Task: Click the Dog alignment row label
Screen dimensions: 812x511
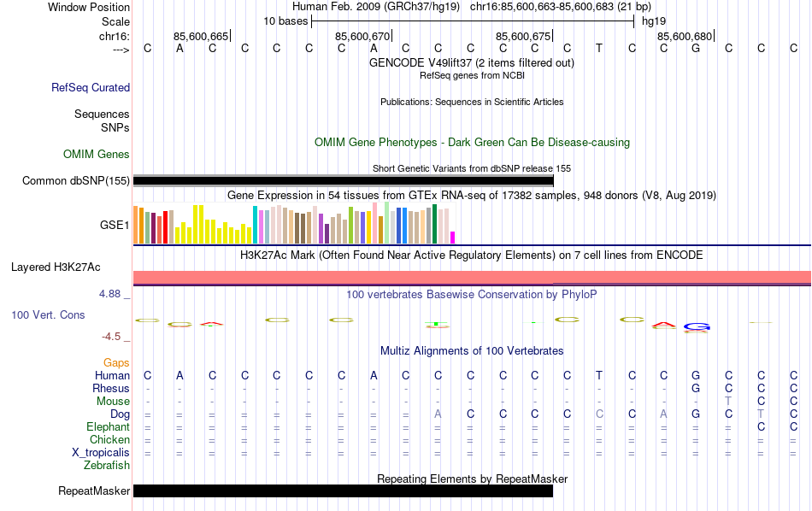Action: [120, 414]
